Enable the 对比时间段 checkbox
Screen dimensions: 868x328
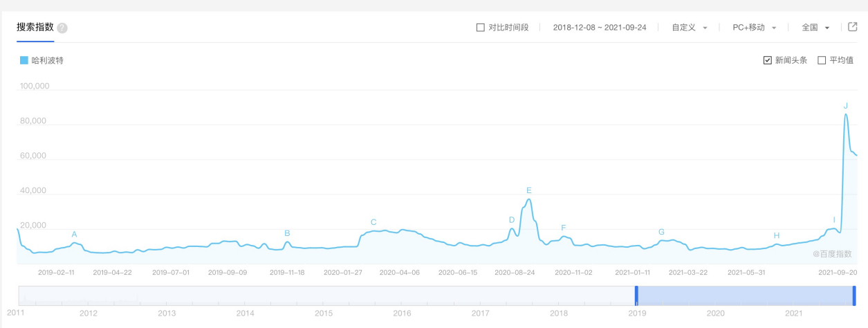tap(481, 28)
